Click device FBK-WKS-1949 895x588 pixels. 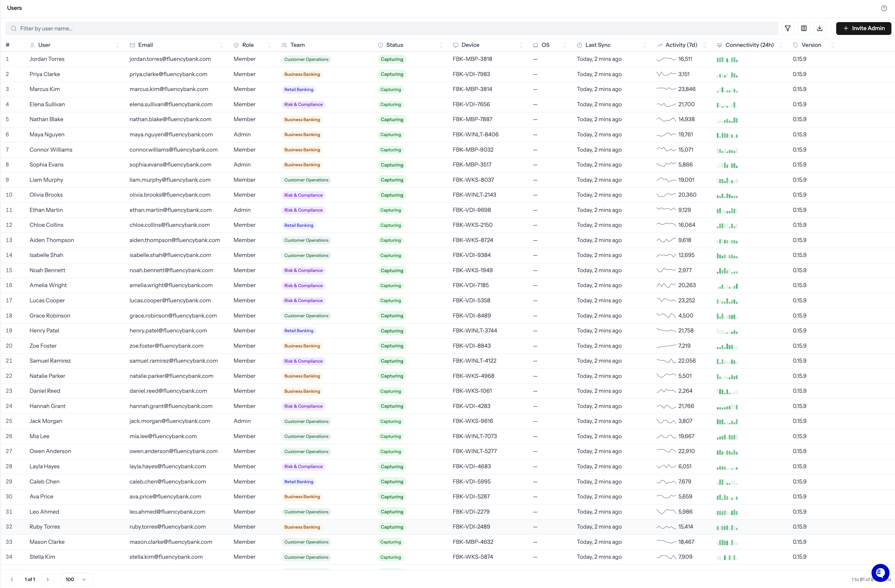[473, 270]
